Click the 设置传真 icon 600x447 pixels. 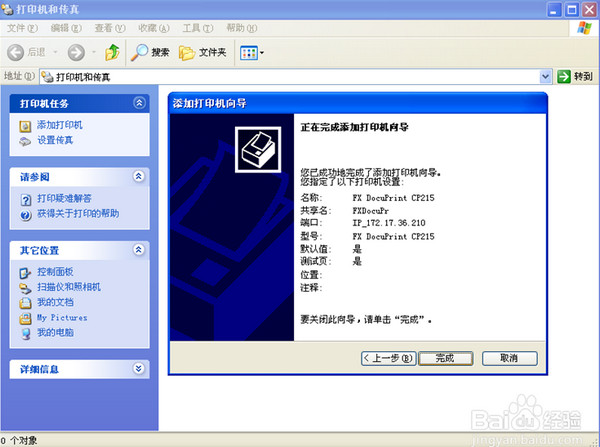click(x=25, y=141)
